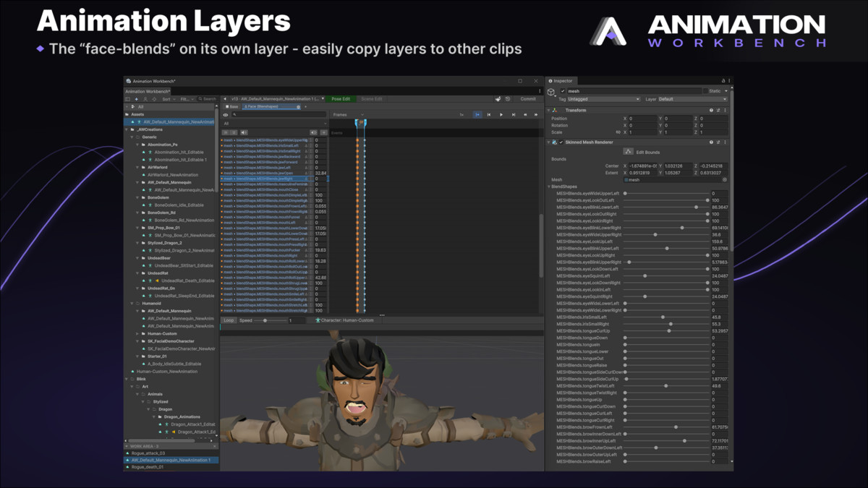The width and height of the screenshot is (868, 488).
Task: Toggle the Scale constrain proportions link icon
Action: click(x=618, y=132)
